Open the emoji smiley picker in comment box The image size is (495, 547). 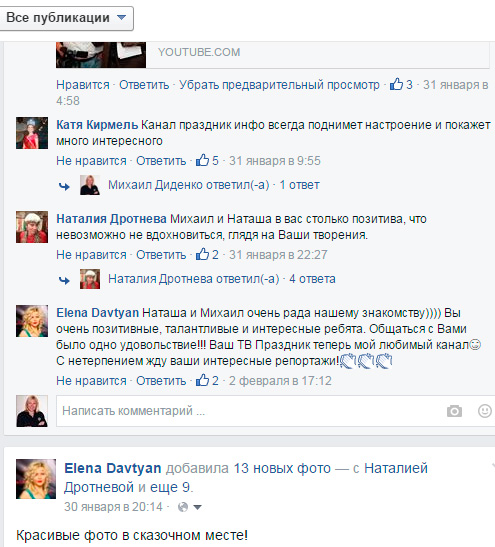coord(485,411)
